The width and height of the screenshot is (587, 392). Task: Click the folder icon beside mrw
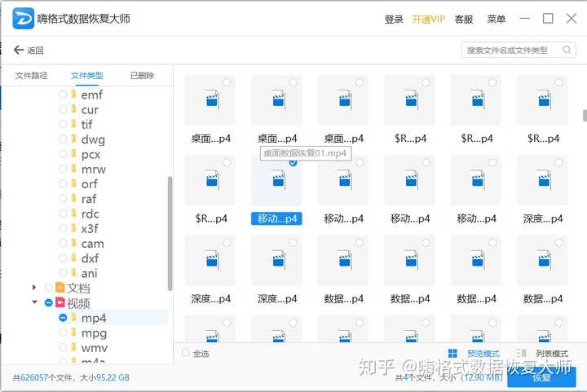[73, 169]
